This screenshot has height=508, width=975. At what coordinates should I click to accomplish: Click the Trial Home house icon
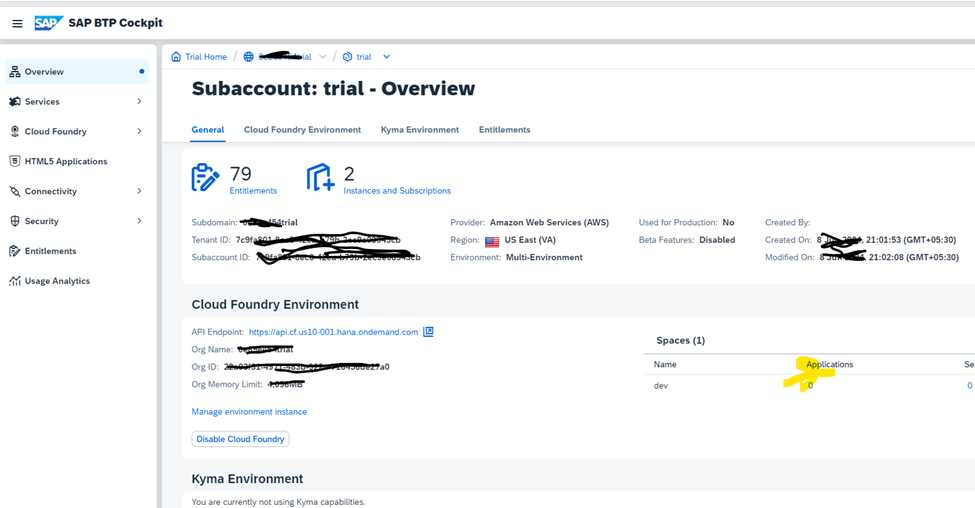176,57
